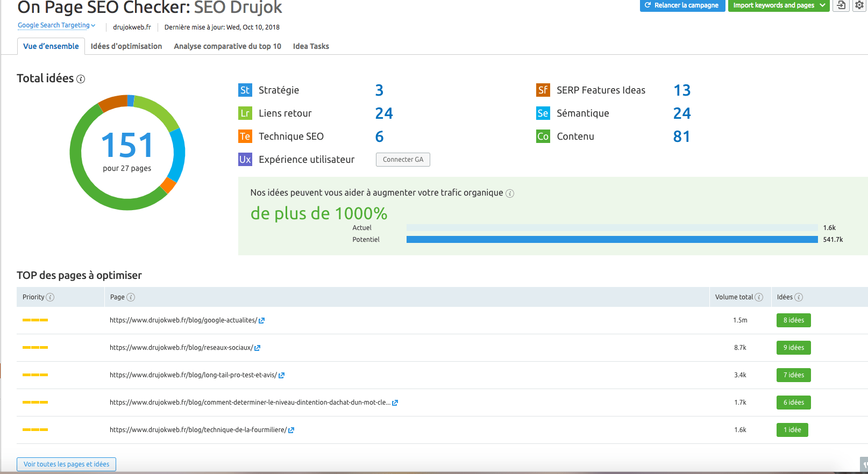The image size is (868, 474).
Task: Open the settings gear icon
Action: [859, 5]
